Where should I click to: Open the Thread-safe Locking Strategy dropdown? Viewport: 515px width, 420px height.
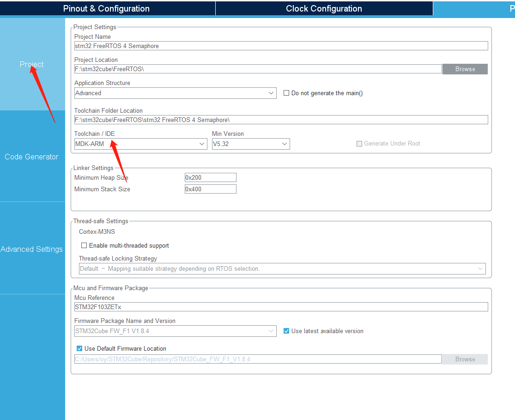pos(481,268)
